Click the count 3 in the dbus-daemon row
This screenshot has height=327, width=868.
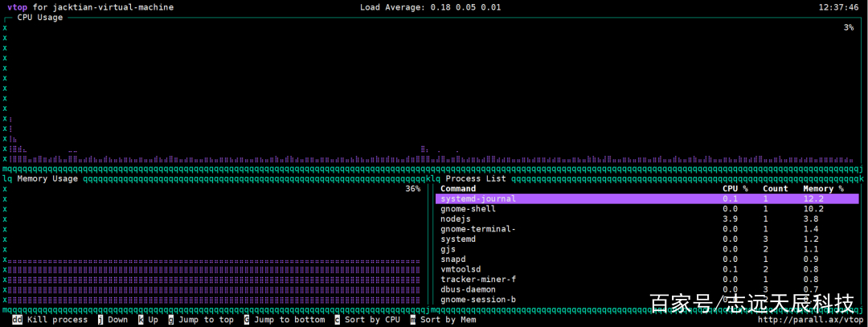pyautogui.click(x=766, y=289)
